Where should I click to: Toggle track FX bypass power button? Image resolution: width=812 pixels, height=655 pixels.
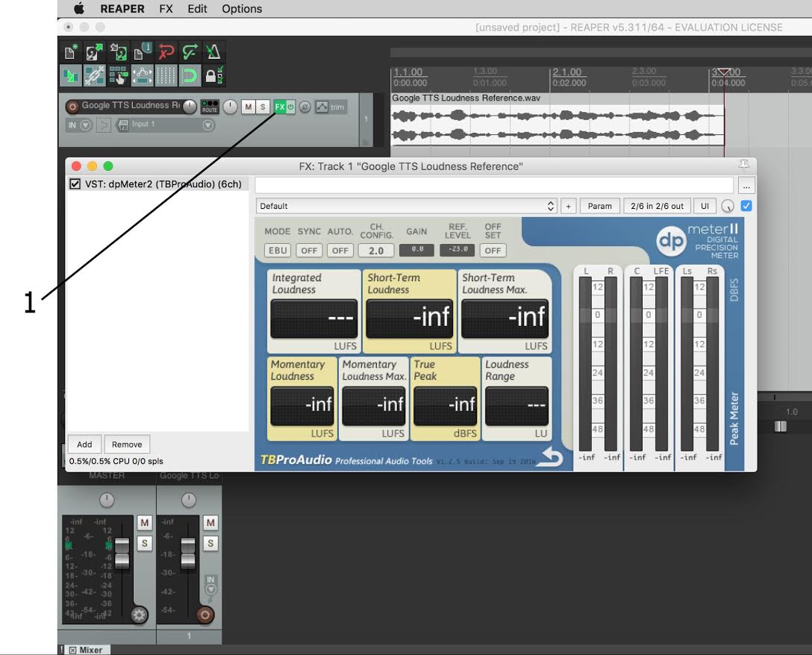[291, 107]
